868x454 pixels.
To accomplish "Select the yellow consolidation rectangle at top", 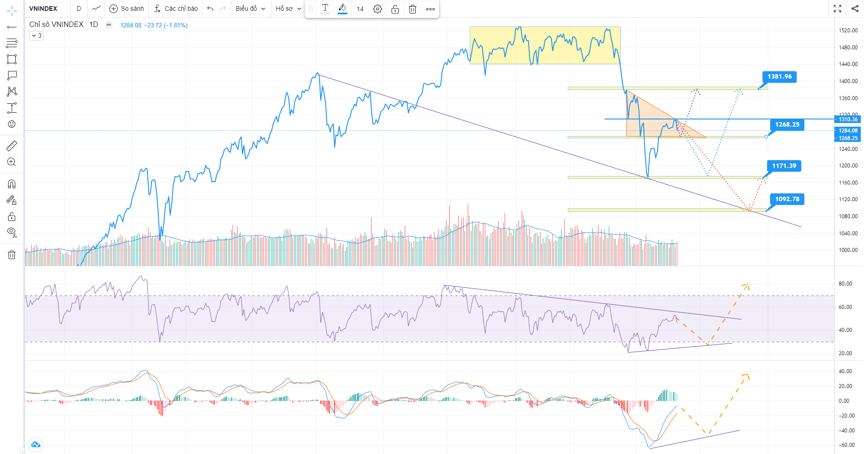I will pyautogui.click(x=545, y=45).
